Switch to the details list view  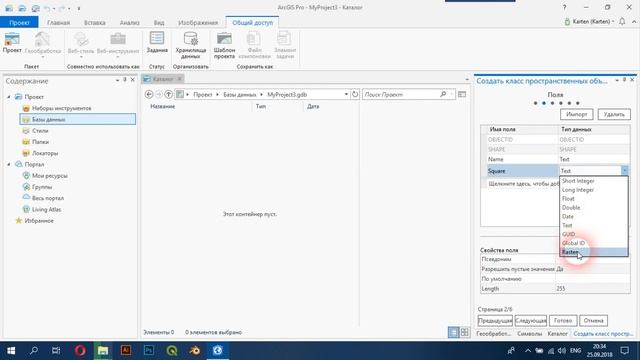pyautogui.click(x=453, y=332)
